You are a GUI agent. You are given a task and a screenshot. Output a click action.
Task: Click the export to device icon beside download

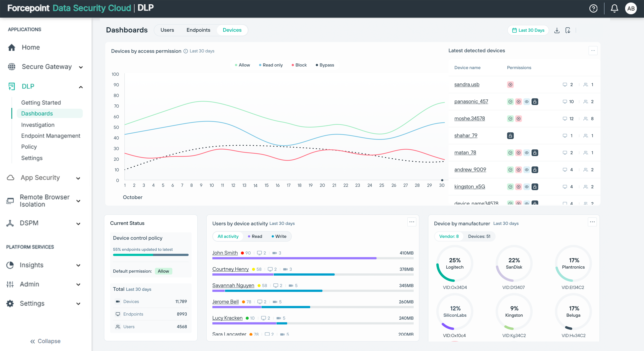(x=568, y=31)
